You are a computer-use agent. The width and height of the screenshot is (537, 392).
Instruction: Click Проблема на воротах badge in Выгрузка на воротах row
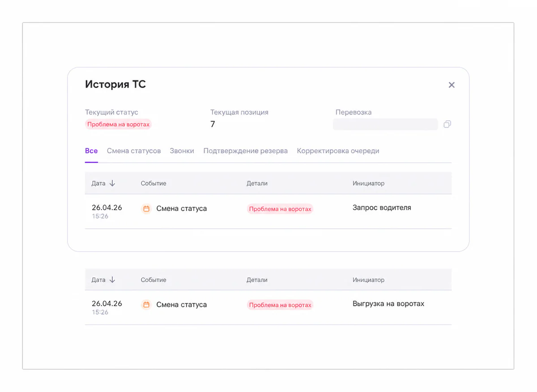pos(280,305)
